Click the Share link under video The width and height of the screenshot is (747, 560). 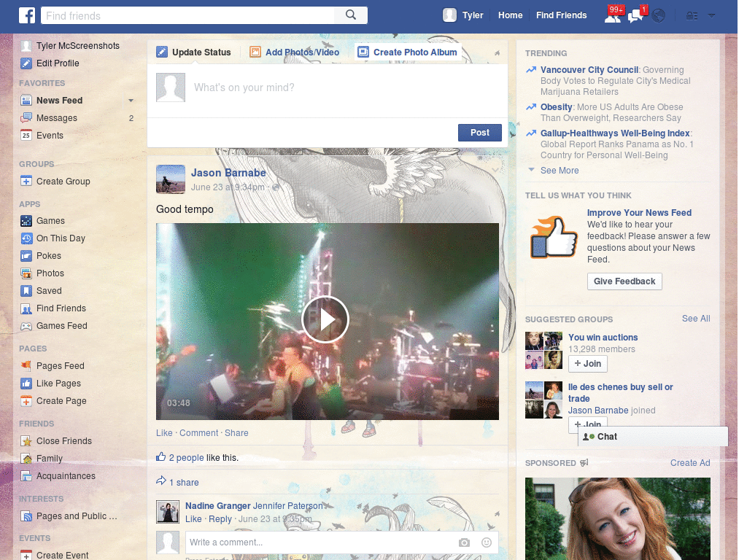(236, 433)
